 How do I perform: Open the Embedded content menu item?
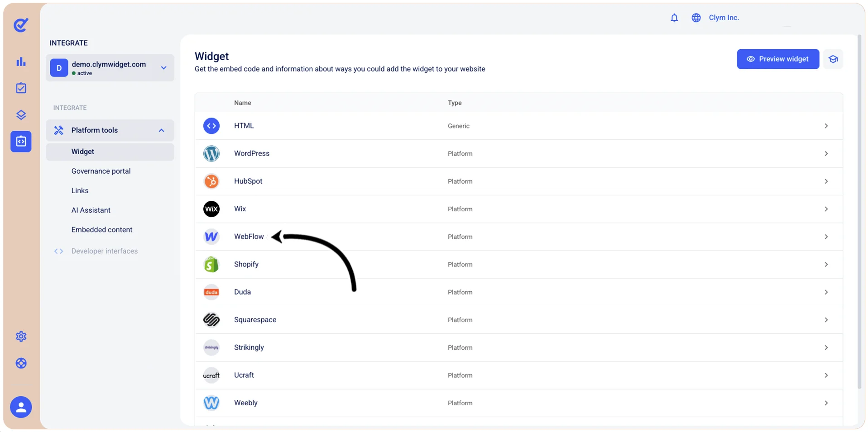coord(102,229)
